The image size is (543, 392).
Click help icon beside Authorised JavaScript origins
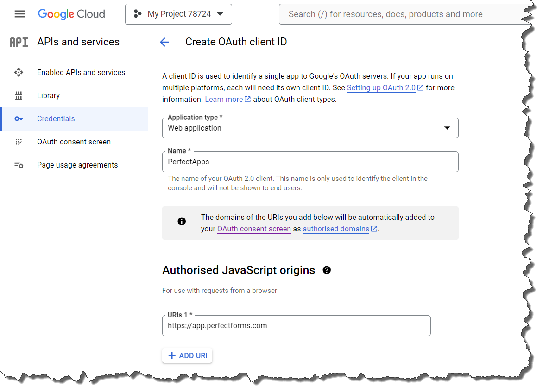coord(327,270)
